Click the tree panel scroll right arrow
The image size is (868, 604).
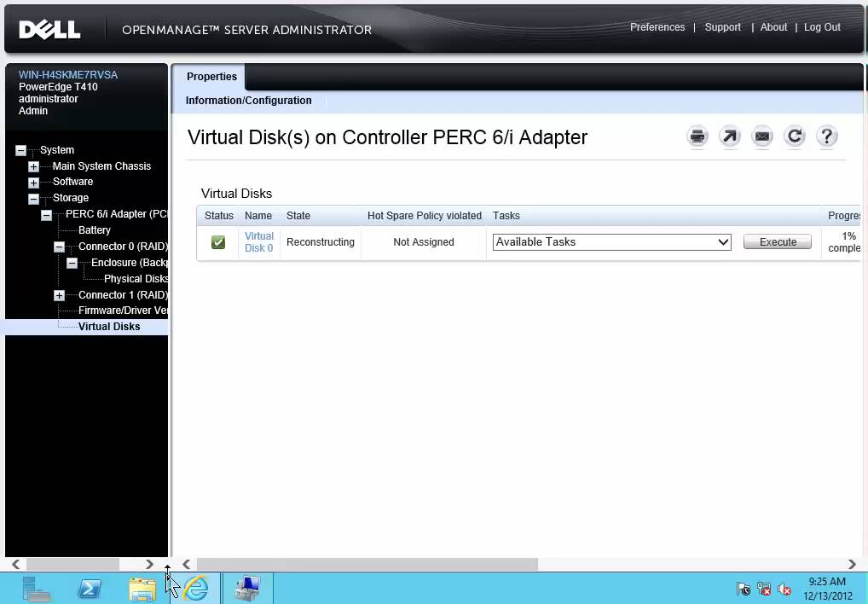coord(149,564)
